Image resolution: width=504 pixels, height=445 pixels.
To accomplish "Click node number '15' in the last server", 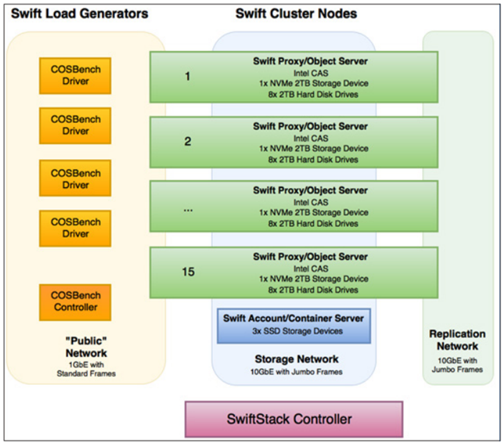I will click(188, 272).
